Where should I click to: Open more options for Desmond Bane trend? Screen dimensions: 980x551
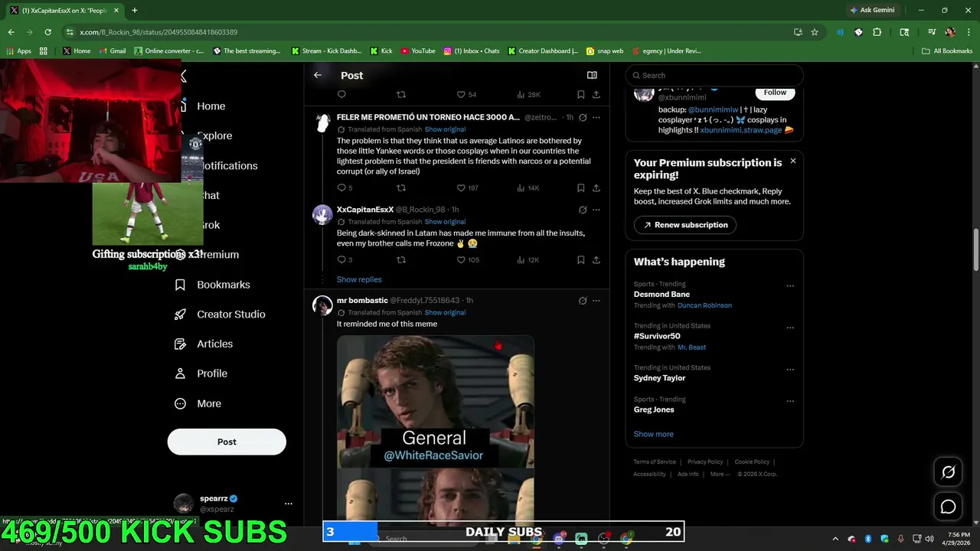790,286
